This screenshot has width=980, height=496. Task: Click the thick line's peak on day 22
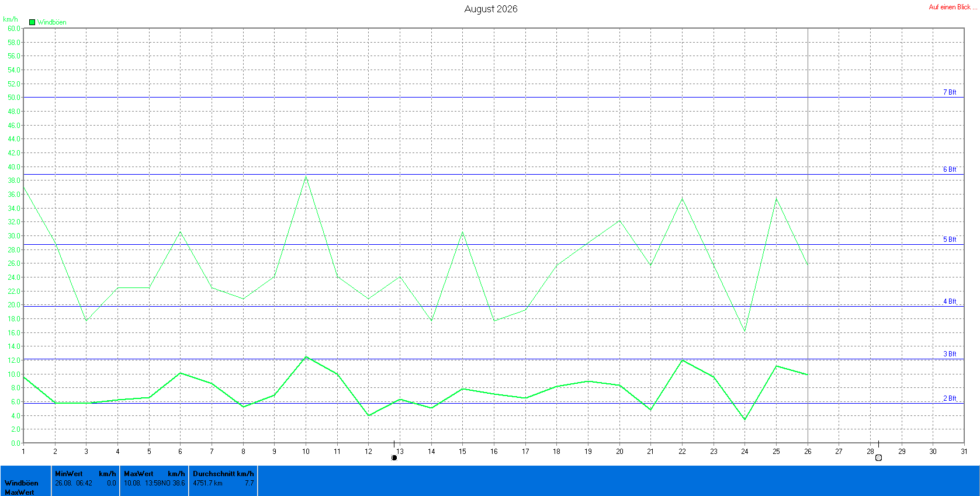pyautogui.click(x=683, y=360)
